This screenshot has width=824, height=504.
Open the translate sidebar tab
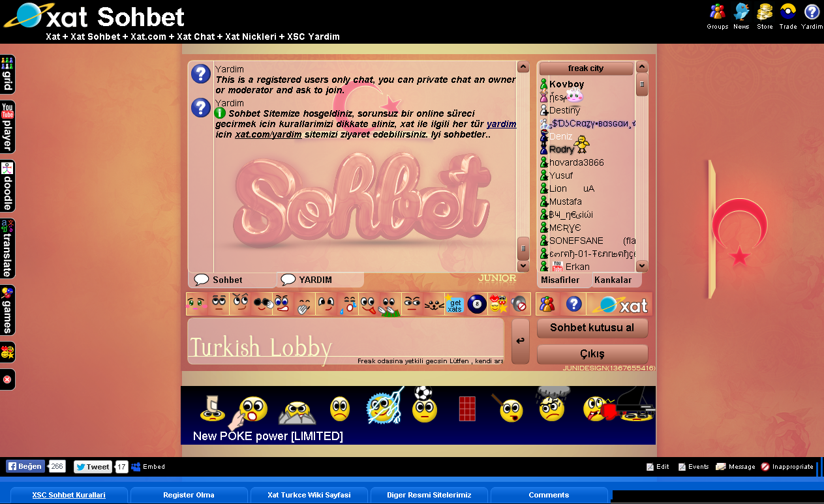(x=7, y=248)
